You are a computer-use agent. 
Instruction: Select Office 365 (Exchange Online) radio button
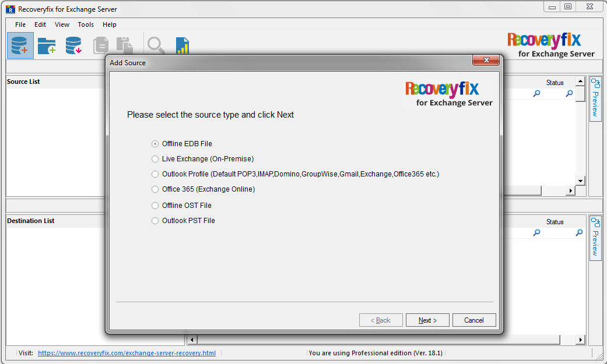coord(155,189)
